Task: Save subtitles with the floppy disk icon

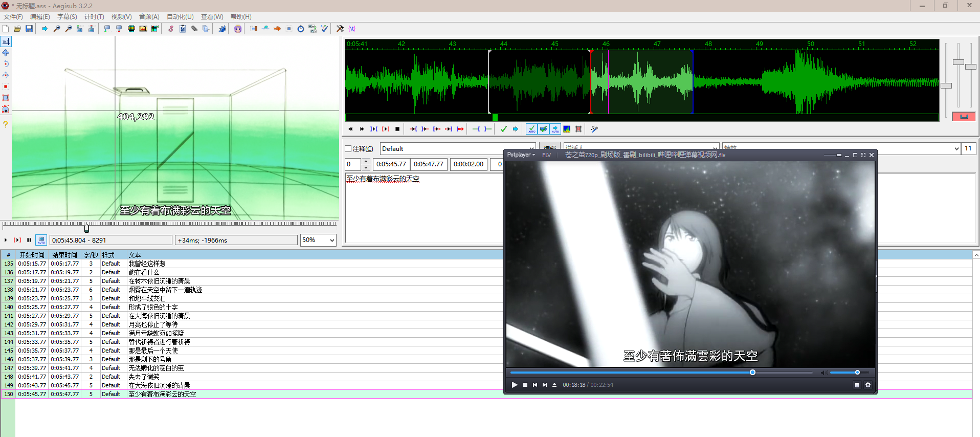Action: 29,29
